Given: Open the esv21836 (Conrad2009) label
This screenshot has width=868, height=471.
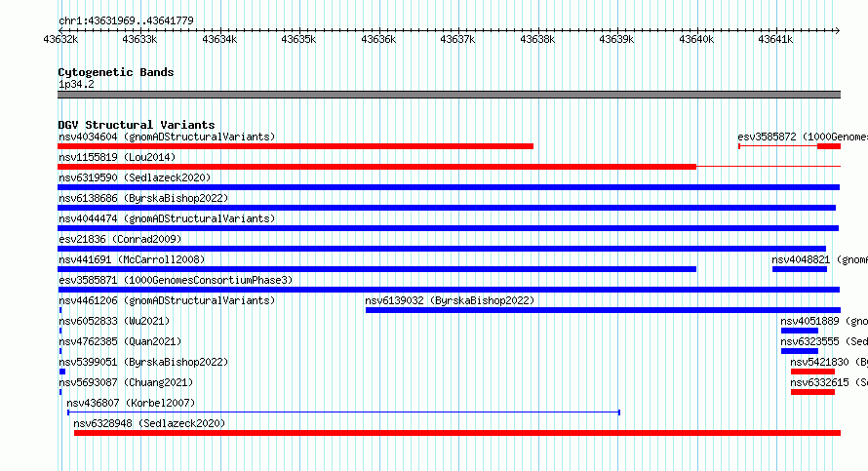Looking at the screenshot, I should pos(120,239).
